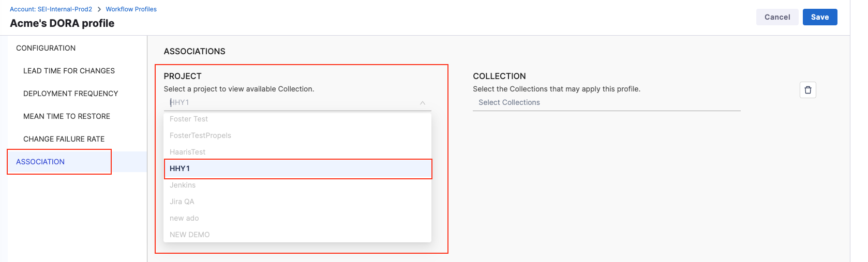Select Jira QA project option
The width and height of the screenshot is (868, 262).
182,202
